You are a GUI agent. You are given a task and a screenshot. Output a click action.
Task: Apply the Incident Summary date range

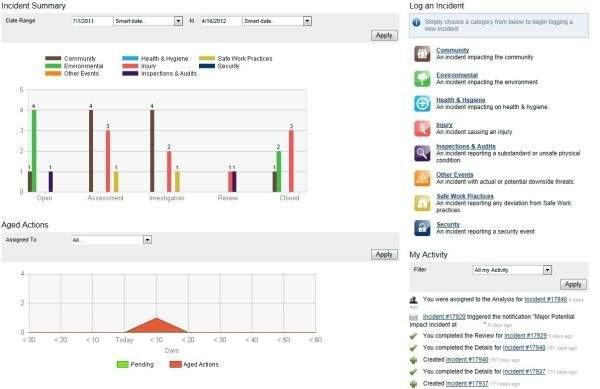[384, 35]
